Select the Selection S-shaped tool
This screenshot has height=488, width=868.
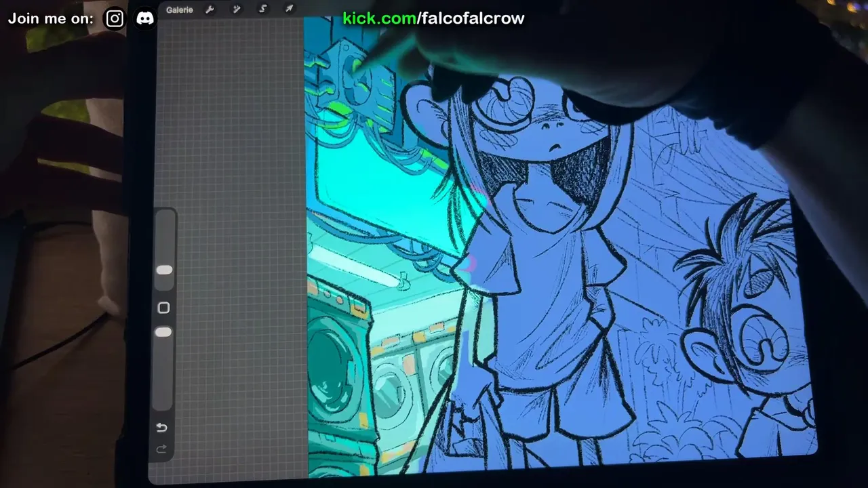pos(263,9)
